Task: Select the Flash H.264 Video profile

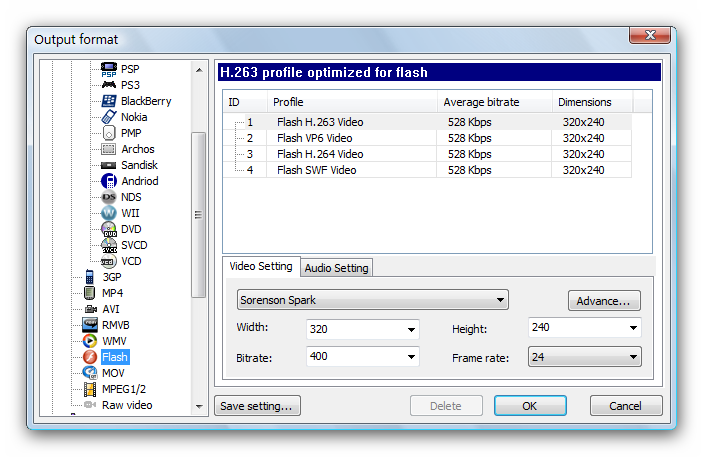Action: point(427,154)
